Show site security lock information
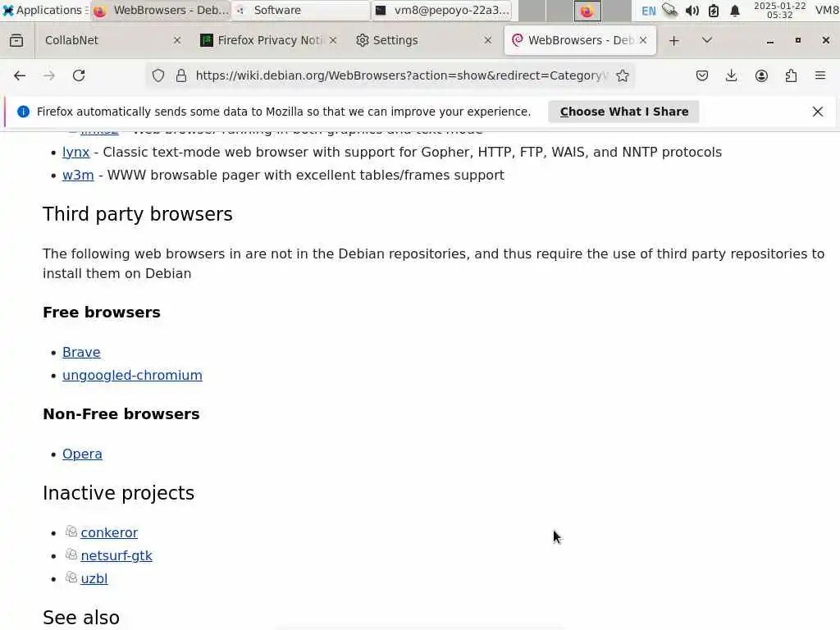Image resolution: width=840 pixels, height=630 pixels. coord(181,75)
